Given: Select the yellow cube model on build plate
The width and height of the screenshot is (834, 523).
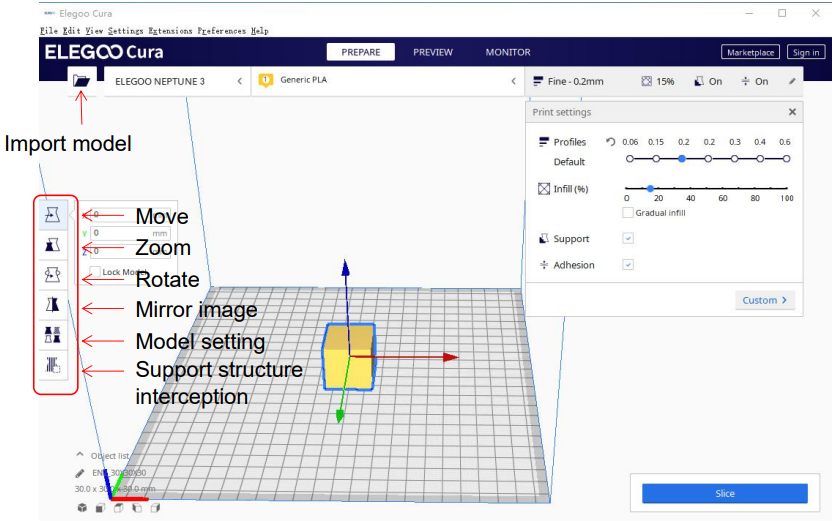Looking at the screenshot, I should tap(349, 357).
